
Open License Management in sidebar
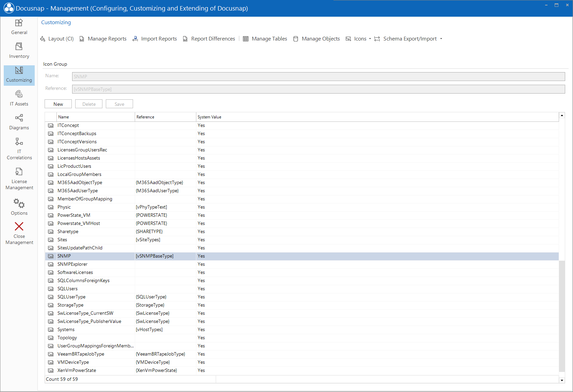[19, 179]
